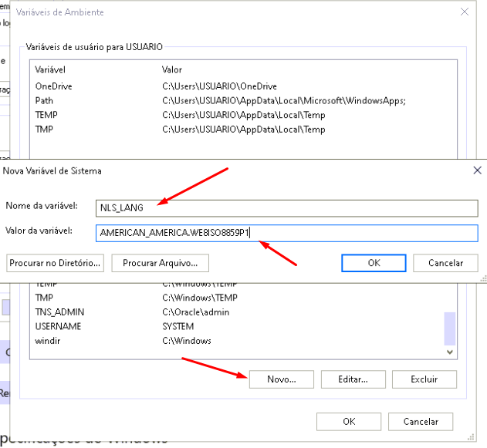Close the Variáveis de Ambiente window
The image size is (487, 448).
tap(464, 12)
